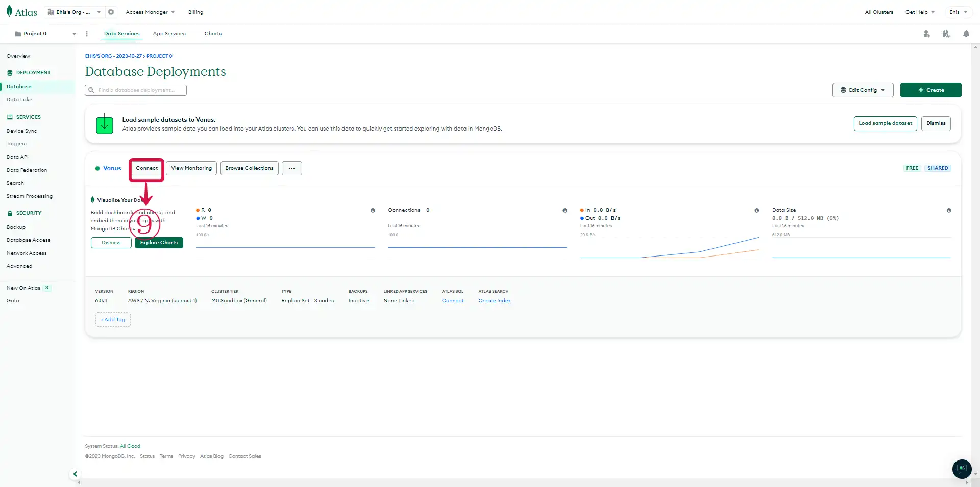980x487 pixels.
Task: Open New On Atlas in the sidebar
Action: (23, 288)
